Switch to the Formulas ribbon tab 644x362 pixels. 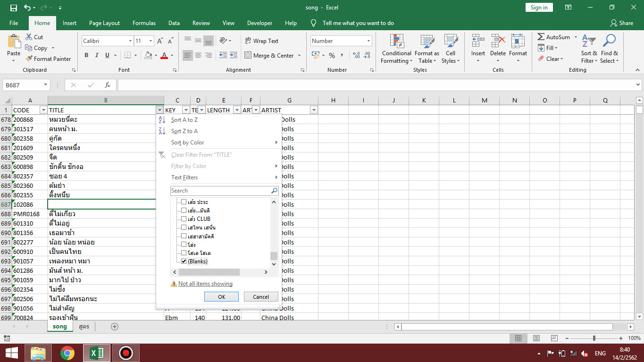pos(144,23)
